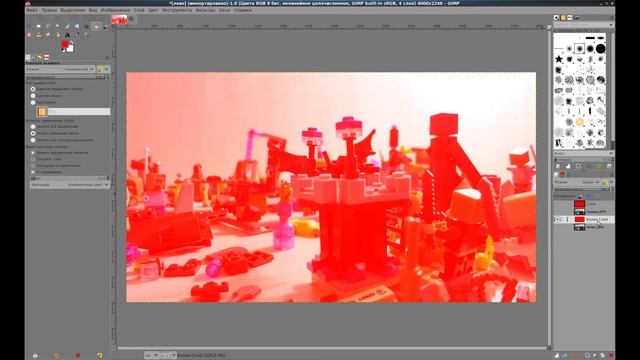
Task: Select fill by line art detection radio
Action: pos(33,140)
